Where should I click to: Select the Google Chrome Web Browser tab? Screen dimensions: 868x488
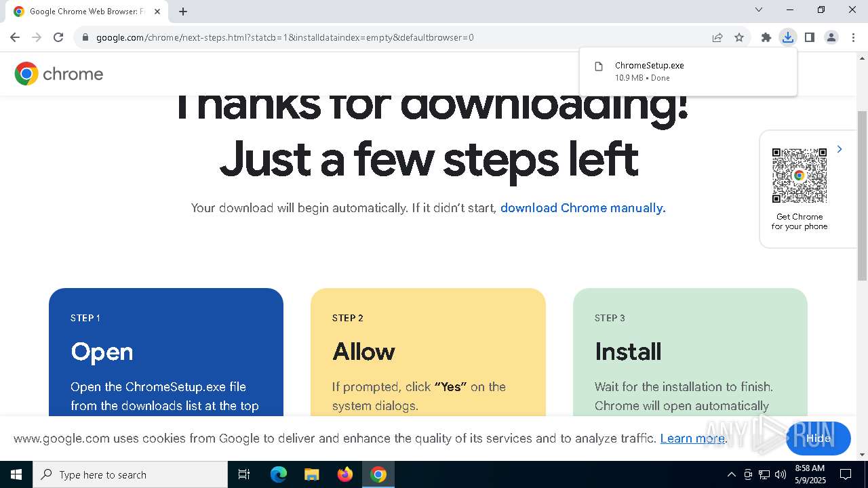(x=87, y=12)
